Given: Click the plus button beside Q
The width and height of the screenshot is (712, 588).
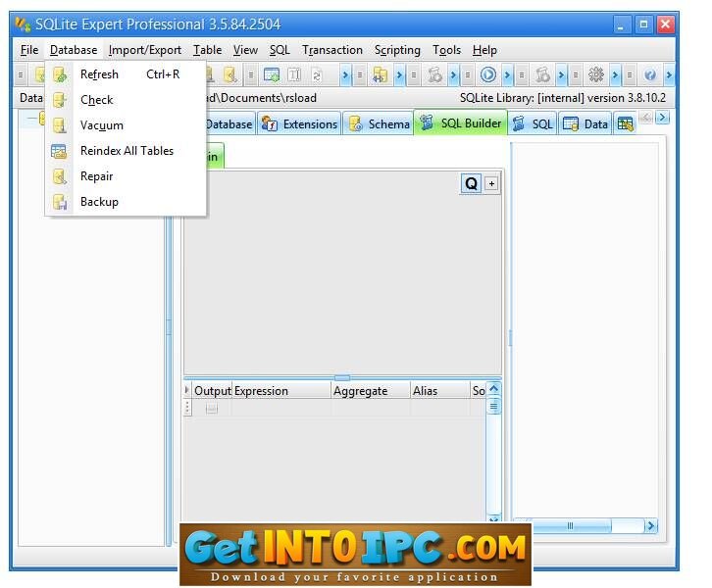Looking at the screenshot, I should (491, 184).
